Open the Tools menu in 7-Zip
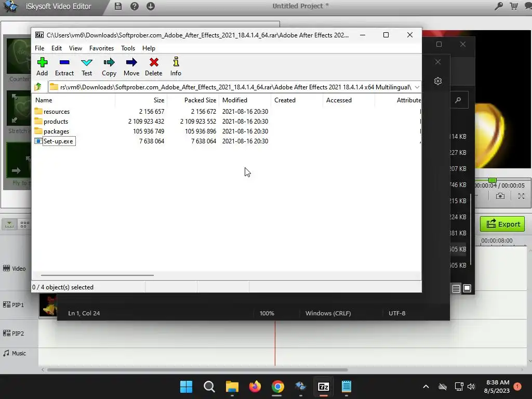The height and width of the screenshot is (399, 532). pos(128,48)
